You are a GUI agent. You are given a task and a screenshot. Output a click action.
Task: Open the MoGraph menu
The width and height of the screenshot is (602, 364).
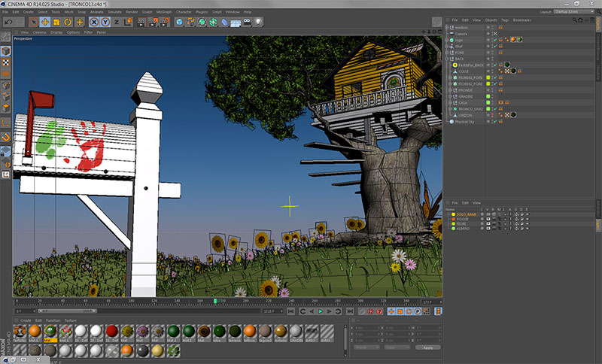click(163, 12)
